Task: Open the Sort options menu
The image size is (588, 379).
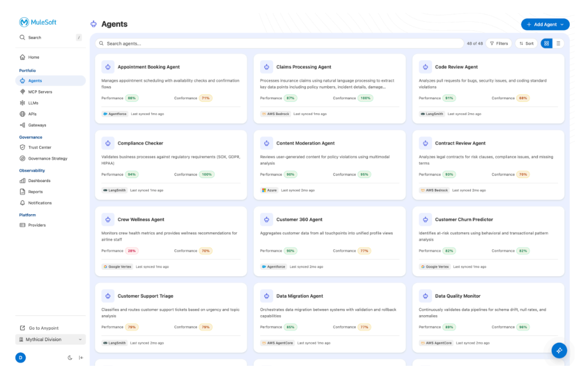Action: click(525, 44)
